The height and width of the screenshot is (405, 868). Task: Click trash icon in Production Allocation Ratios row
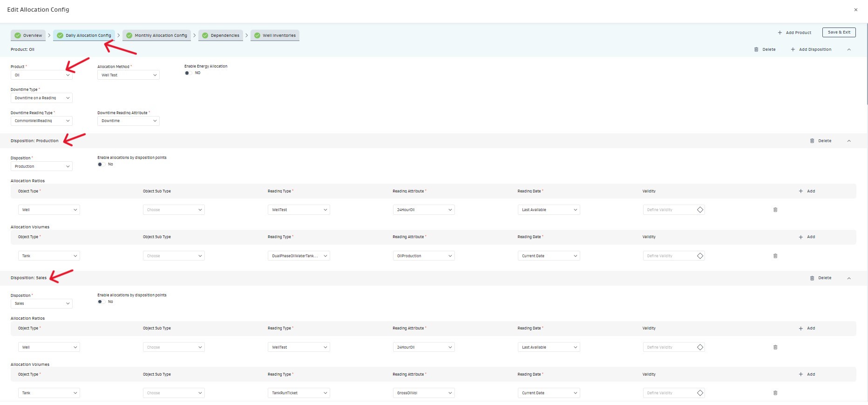pos(775,210)
